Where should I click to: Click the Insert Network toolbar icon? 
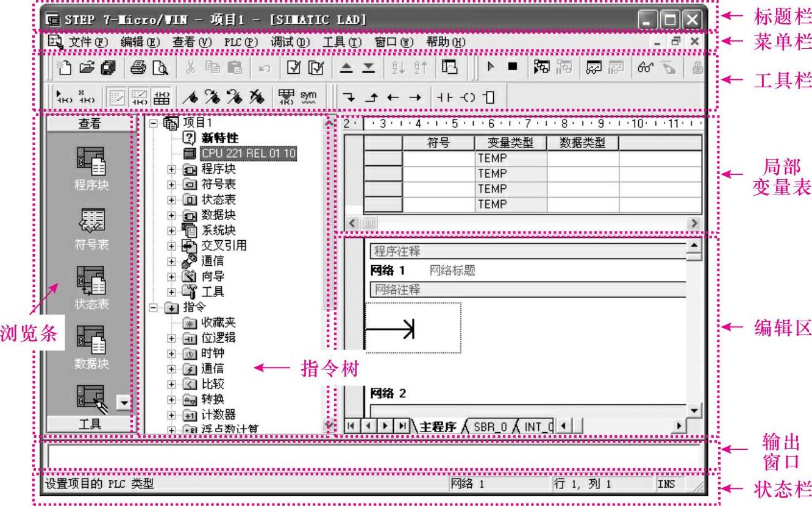63,97
